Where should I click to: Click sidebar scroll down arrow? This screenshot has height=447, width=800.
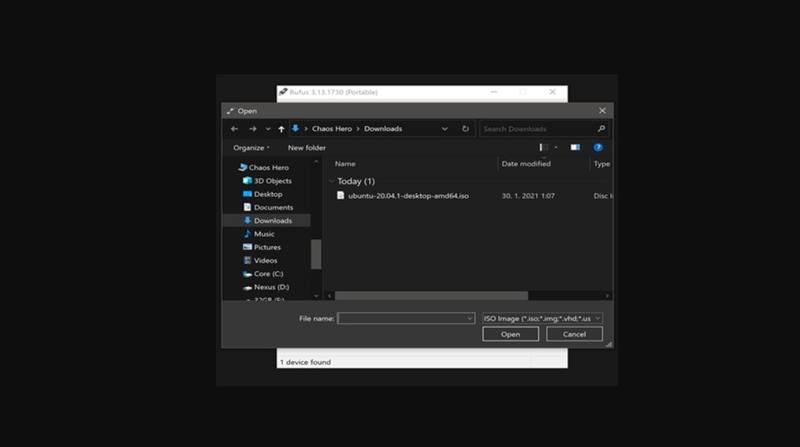coord(316,295)
